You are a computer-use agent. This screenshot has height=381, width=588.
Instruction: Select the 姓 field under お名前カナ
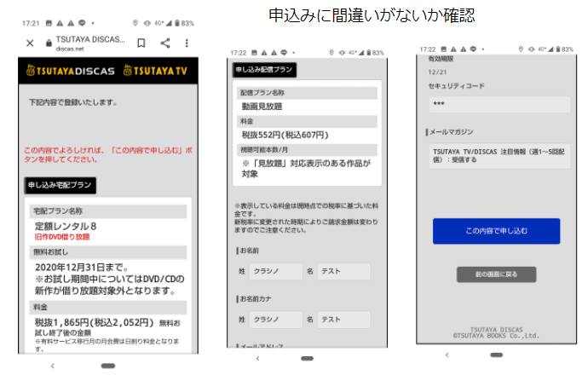point(273,319)
